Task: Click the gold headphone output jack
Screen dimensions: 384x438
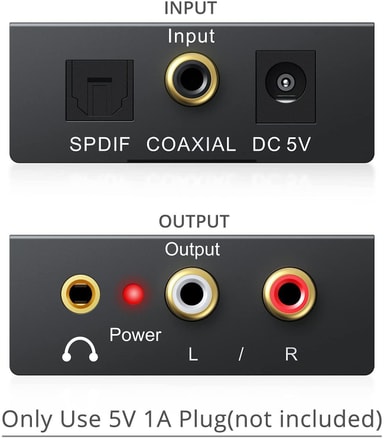Action: pyautogui.click(x=80, y=294)
